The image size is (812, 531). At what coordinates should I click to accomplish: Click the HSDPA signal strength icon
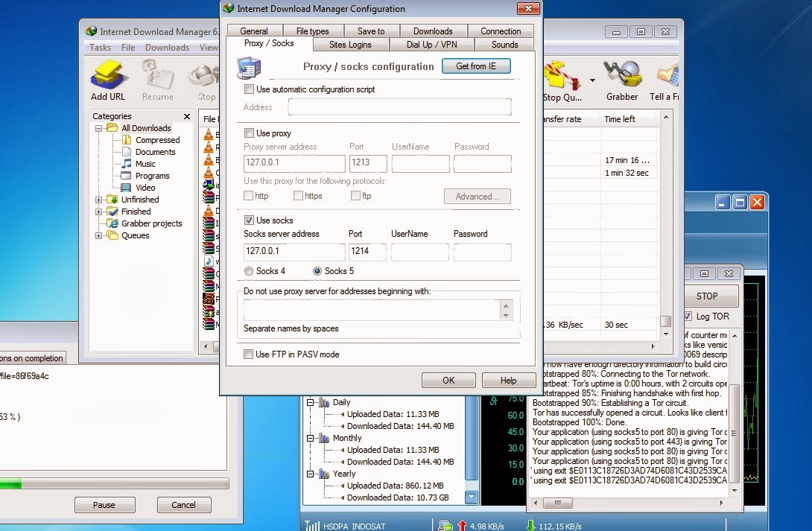click(x=312, y=526)
